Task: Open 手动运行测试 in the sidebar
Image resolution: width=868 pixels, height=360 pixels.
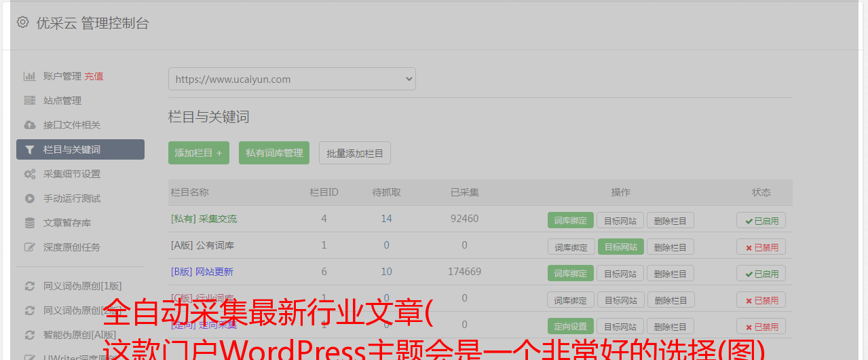Action: coord(72,198)
